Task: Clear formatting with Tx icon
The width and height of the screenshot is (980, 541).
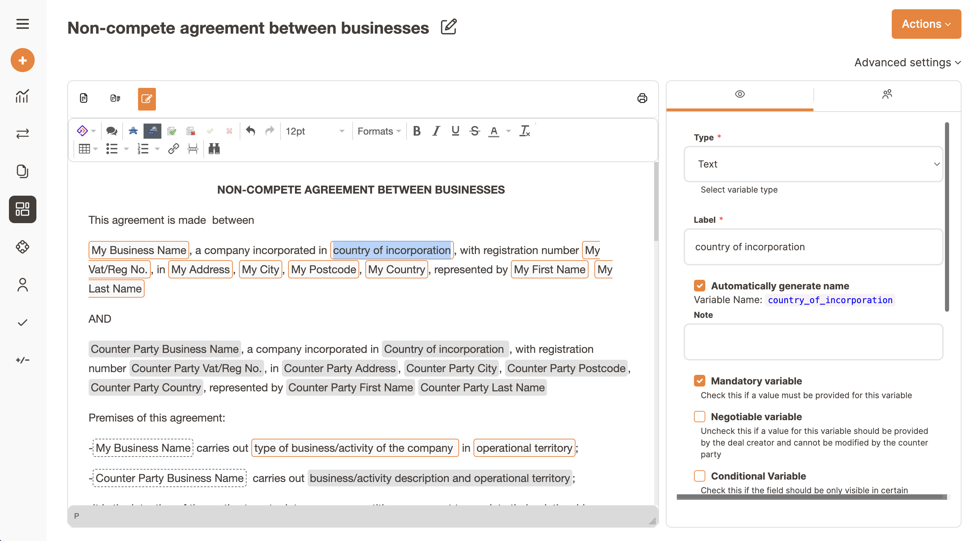Action: [x=525, y=131]
